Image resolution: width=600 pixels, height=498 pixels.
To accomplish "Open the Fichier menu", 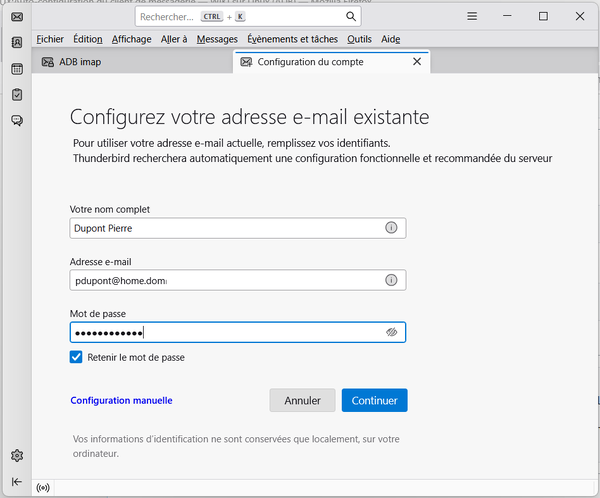I will coord(49,38).
